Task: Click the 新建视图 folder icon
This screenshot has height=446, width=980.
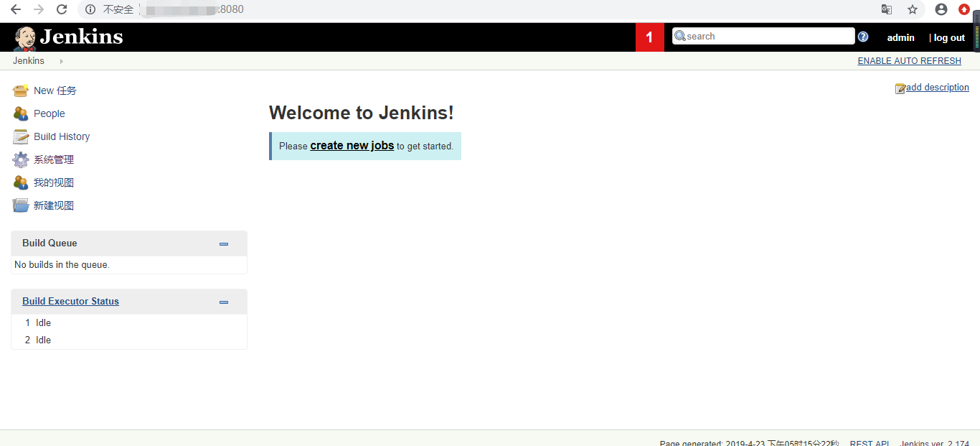Action: 21,205
